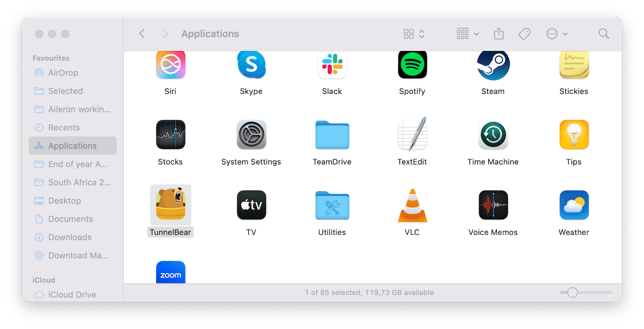This screenshot has height=329, width=644.
Task: Adjust the icon size slider
Action: tap(572, 292)
